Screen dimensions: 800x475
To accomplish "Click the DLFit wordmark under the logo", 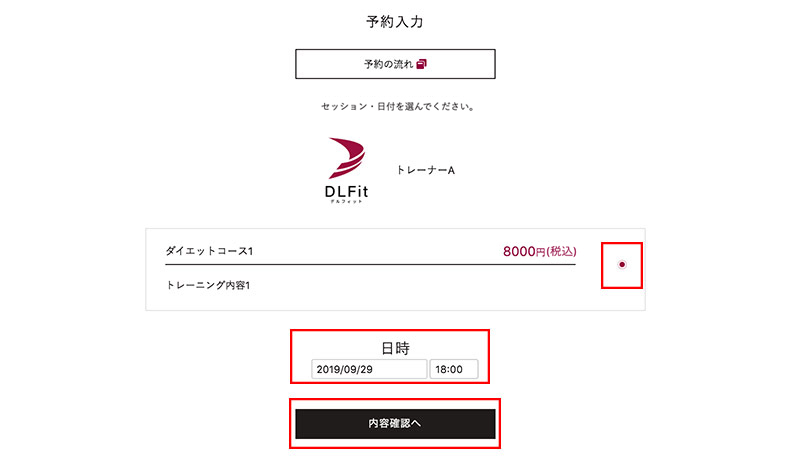I will click(x=346, y=192).
